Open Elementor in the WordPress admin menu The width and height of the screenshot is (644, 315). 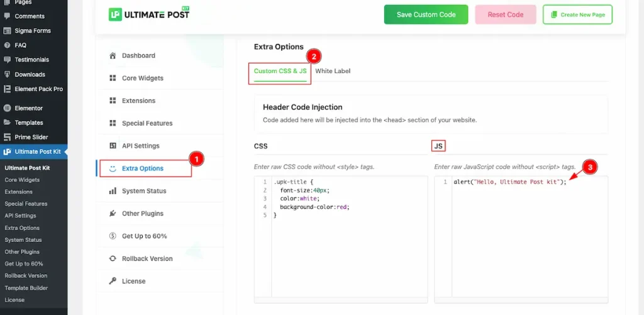pyautogui.click(x=28, y=108)
